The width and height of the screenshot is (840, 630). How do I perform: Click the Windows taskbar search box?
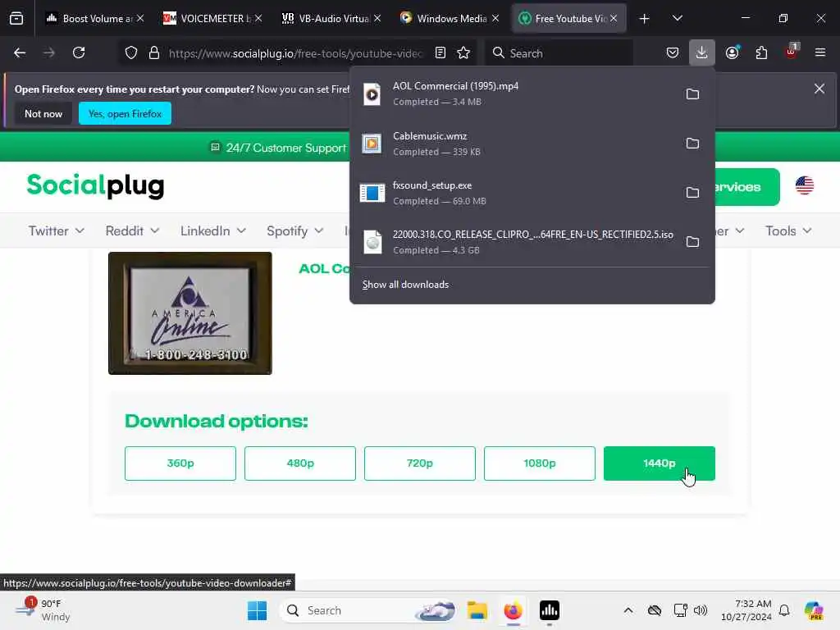pos(370,610)
